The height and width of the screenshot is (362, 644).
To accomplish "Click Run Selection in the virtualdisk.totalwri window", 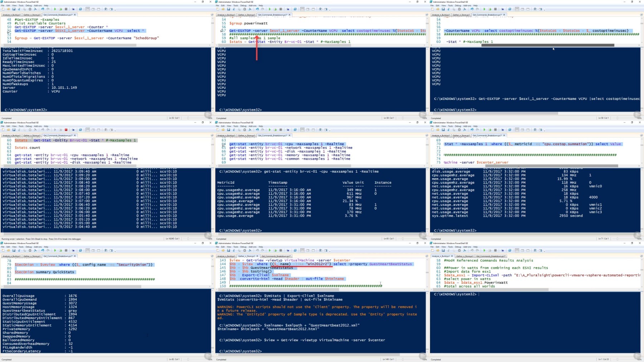I will click(60, 130).
